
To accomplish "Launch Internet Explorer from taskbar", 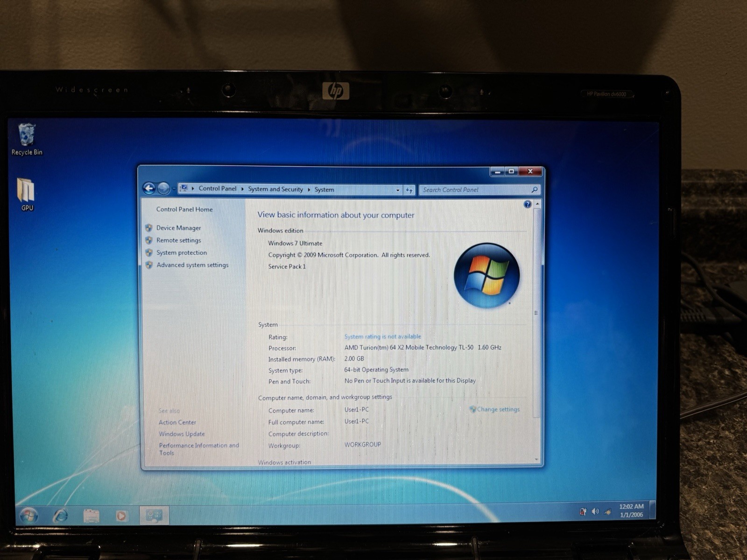I will pos(60,515).
